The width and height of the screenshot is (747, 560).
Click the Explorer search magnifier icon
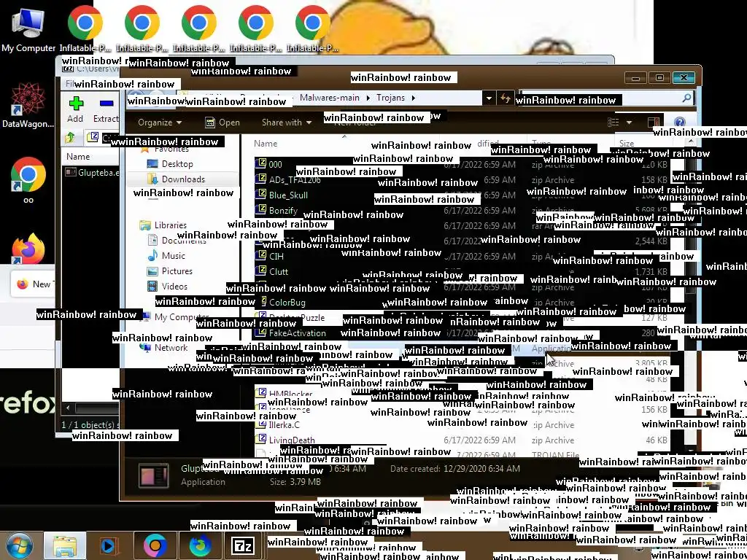click(x=686, y=98)
